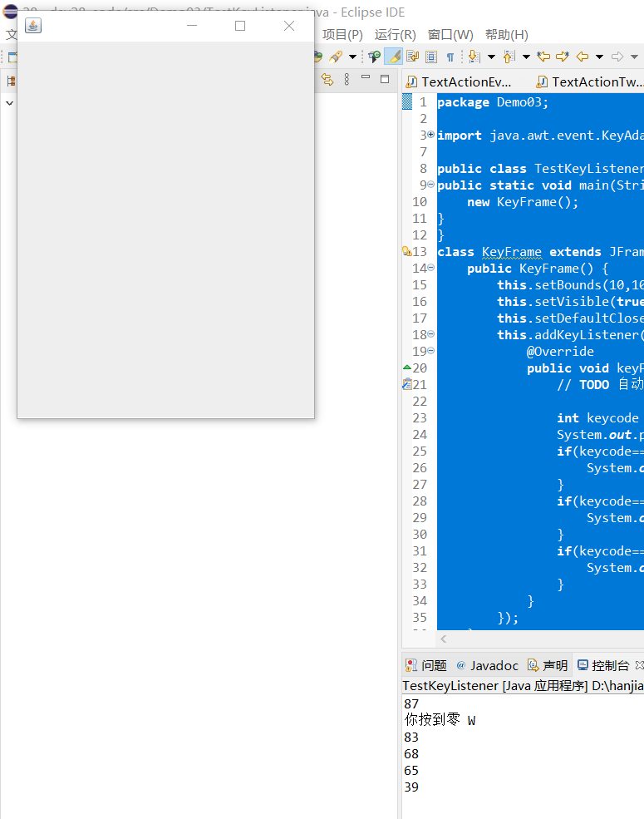This screenshot has width=644, height=819.
Task: Click Link with Editor icon in package explorer
Action: pyautogui.click(x=327, y=79)
